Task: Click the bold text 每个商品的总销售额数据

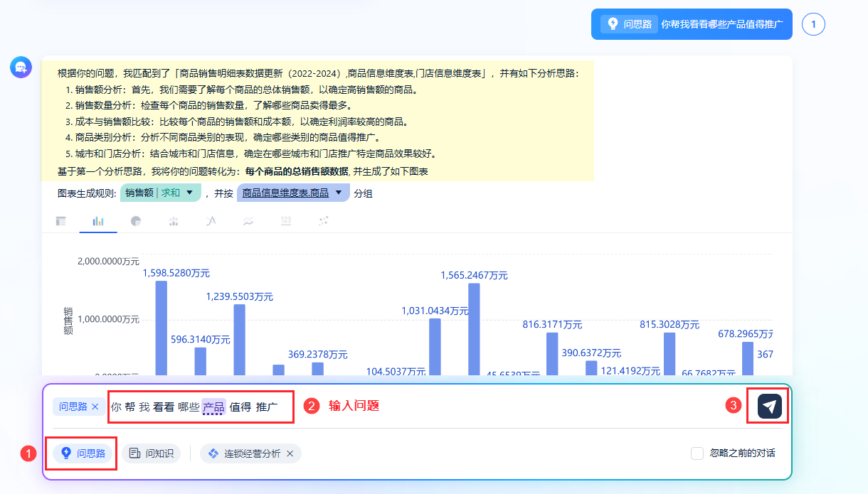Action: click(297, 171)
